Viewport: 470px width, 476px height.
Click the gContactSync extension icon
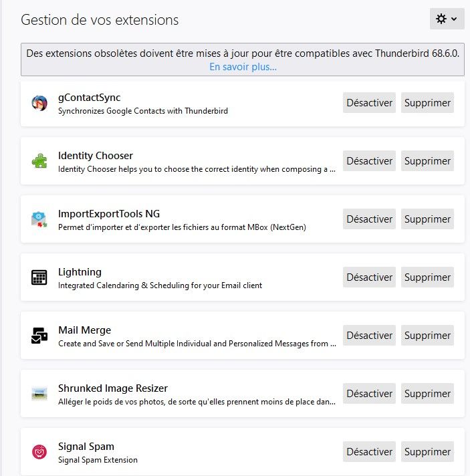pyautogui.click(x=39, y=103)
